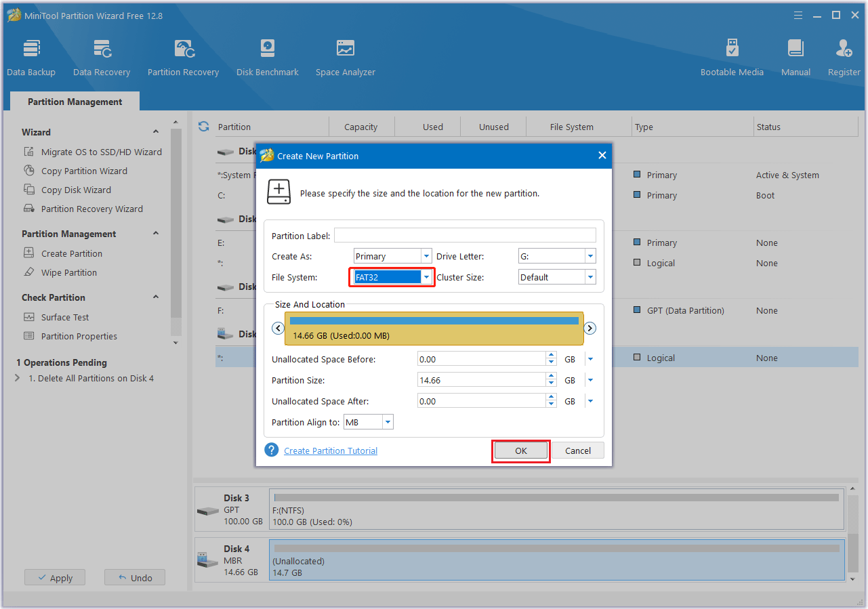Start Copy Disk Wizard

pyautogui.click(x=76, y=190)
